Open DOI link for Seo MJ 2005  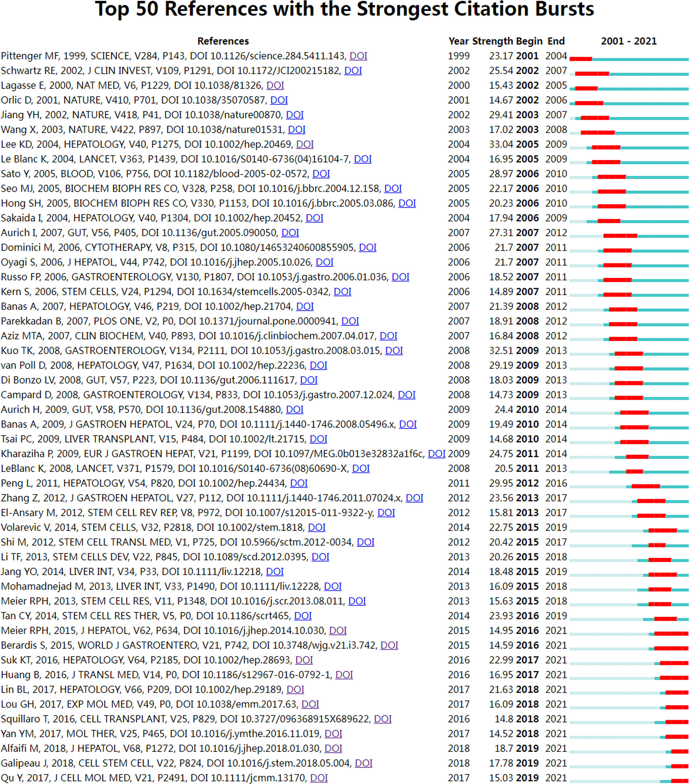click(393, 188)
